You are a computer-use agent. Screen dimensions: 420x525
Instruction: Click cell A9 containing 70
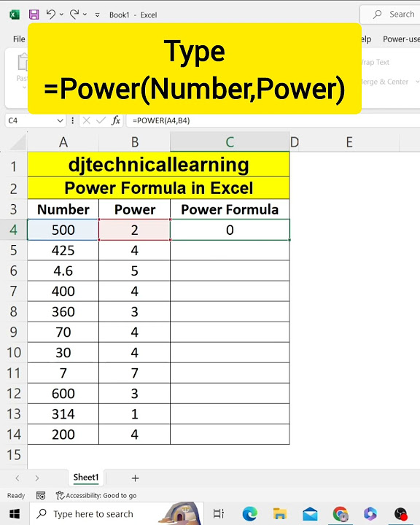tap(63, 332)
